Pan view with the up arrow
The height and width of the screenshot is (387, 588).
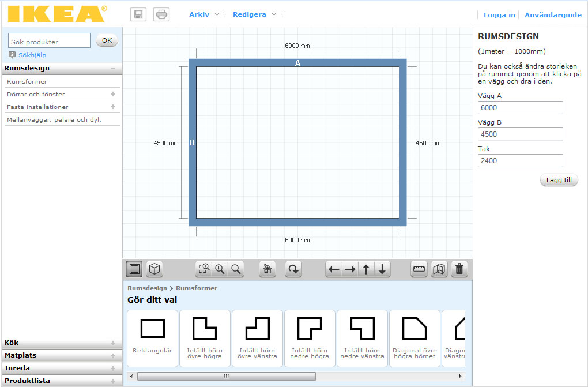pos(366,269)
